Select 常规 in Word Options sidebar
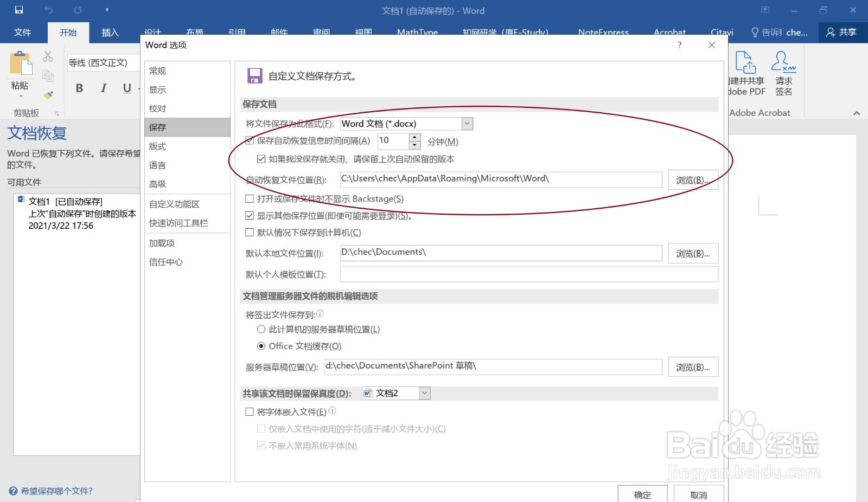This screenshot has width=868, height=502. click(187, 71)
